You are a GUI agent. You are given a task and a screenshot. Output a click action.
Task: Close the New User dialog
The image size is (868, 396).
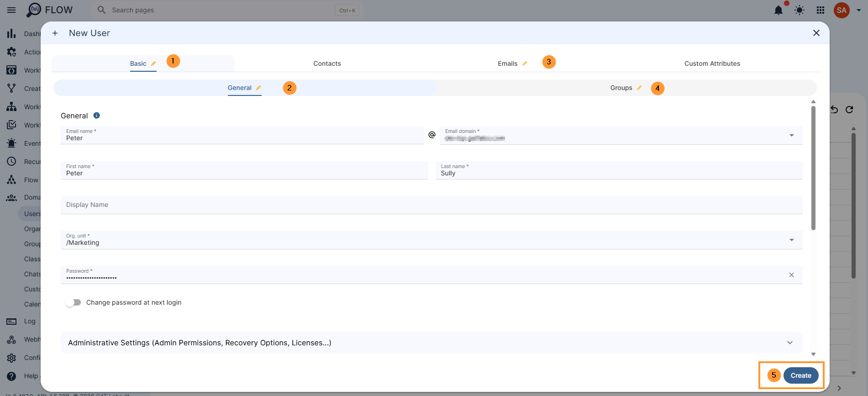(x=816, y=33)
